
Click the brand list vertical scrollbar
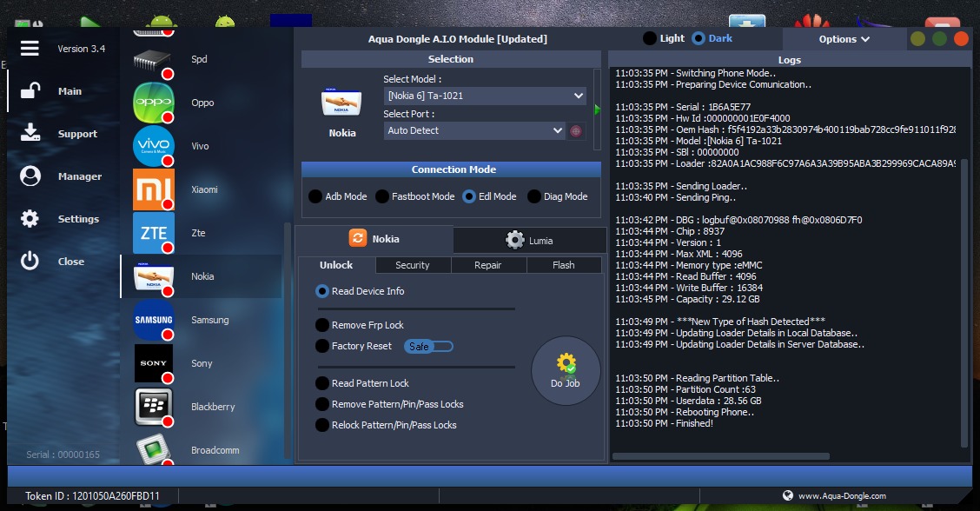click(287, 341)
